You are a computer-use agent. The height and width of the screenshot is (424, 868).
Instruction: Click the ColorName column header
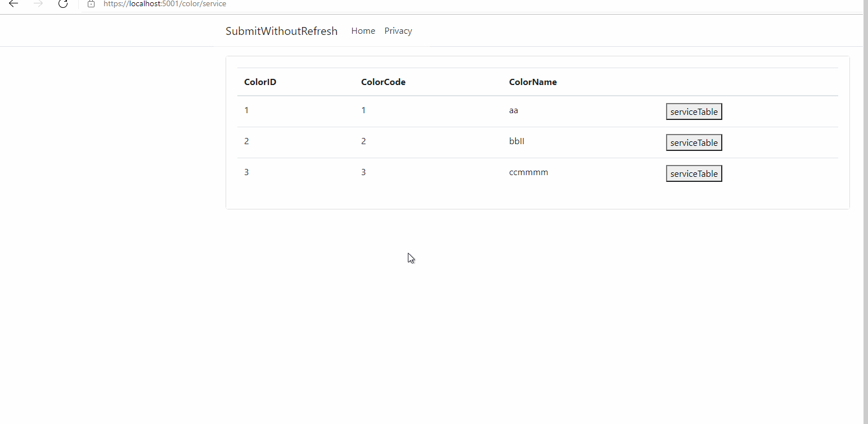tap(533, 82)
